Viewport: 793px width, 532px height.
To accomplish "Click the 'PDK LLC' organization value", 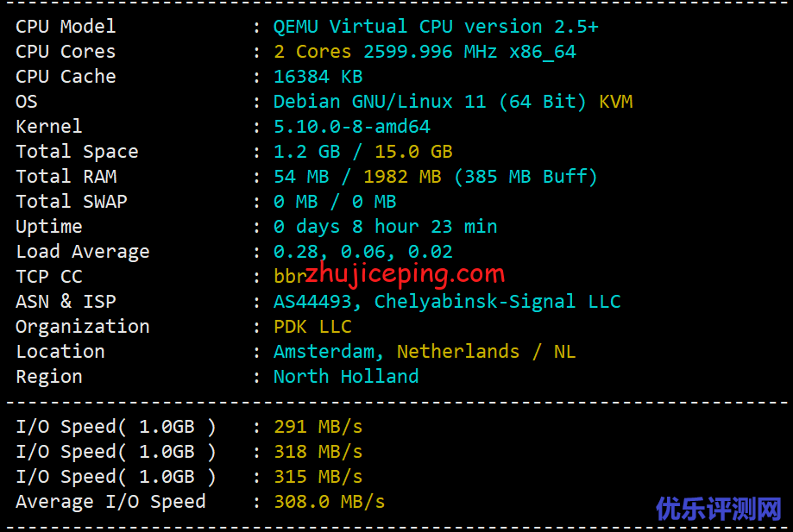I will [312, 327].
